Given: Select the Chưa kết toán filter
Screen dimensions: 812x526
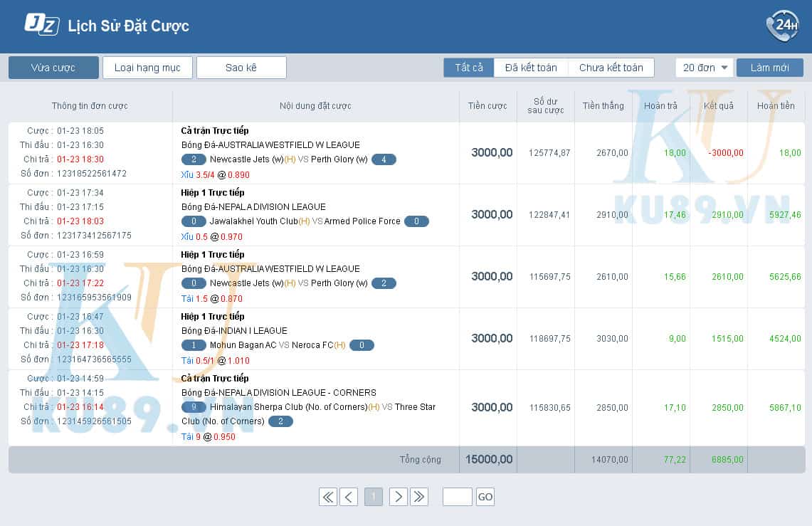Looking at the screenshot, I should (x=611, y=68).
